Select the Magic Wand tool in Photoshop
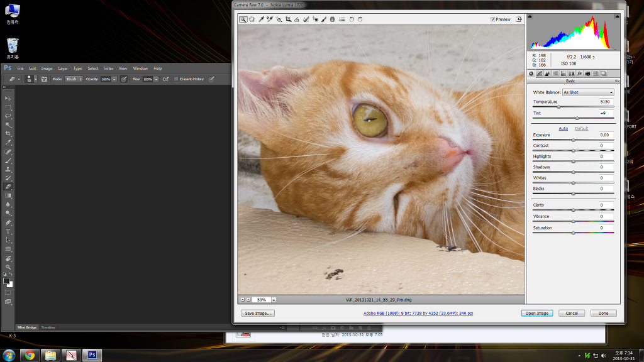Image resolution: width=644 pixels, height=362 pixels. tap(8, 125)
